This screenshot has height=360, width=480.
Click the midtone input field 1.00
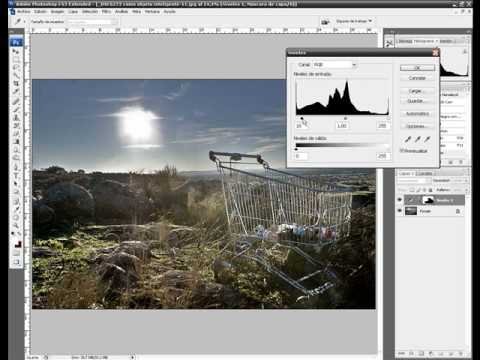pyautogui.click(x=342, y=126)
